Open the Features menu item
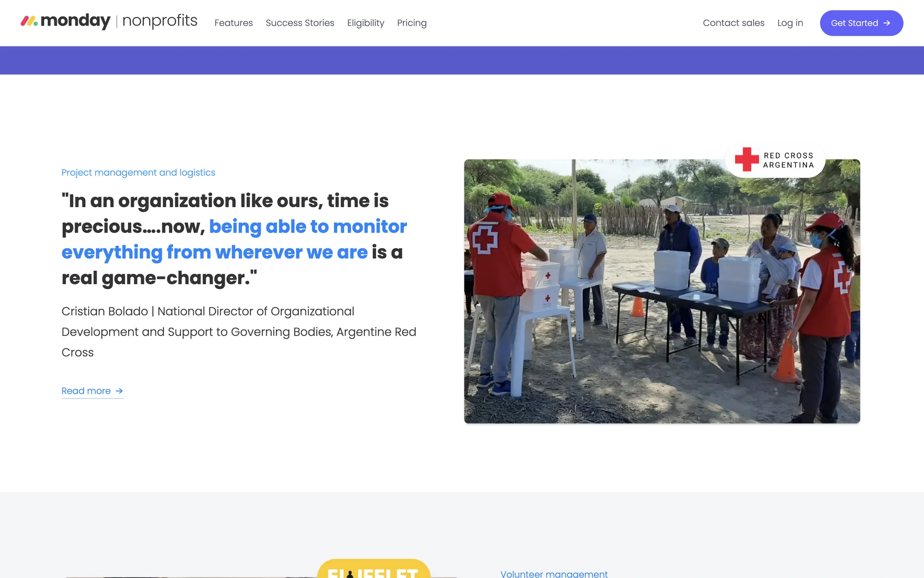Image resolution: width=924 pixels, height=578 pixels. [233, 23]
